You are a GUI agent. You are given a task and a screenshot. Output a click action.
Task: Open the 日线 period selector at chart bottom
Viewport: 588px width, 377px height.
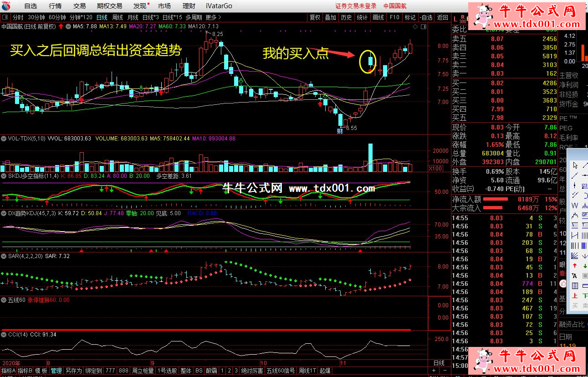[x=439, y=363]
